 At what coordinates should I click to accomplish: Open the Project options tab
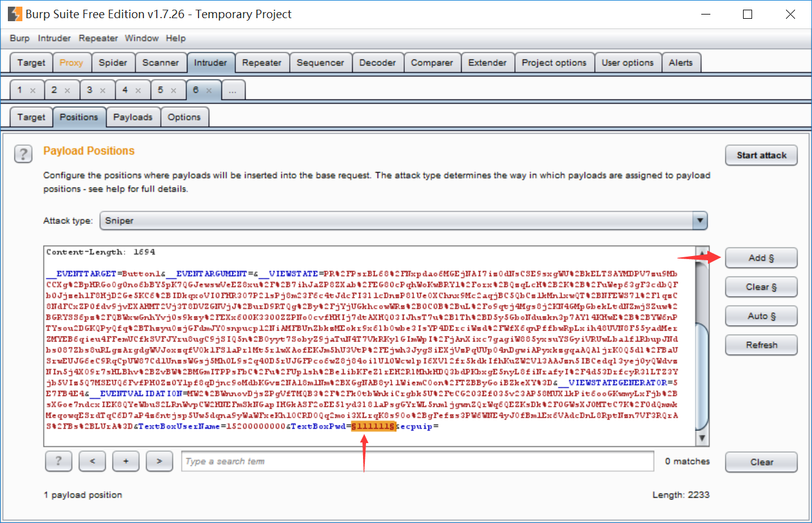point(554,63)
